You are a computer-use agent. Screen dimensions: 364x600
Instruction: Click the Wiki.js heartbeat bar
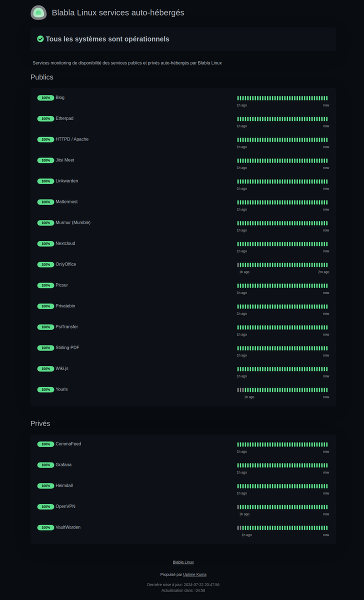pyautogui.click(x=282, y=369)
